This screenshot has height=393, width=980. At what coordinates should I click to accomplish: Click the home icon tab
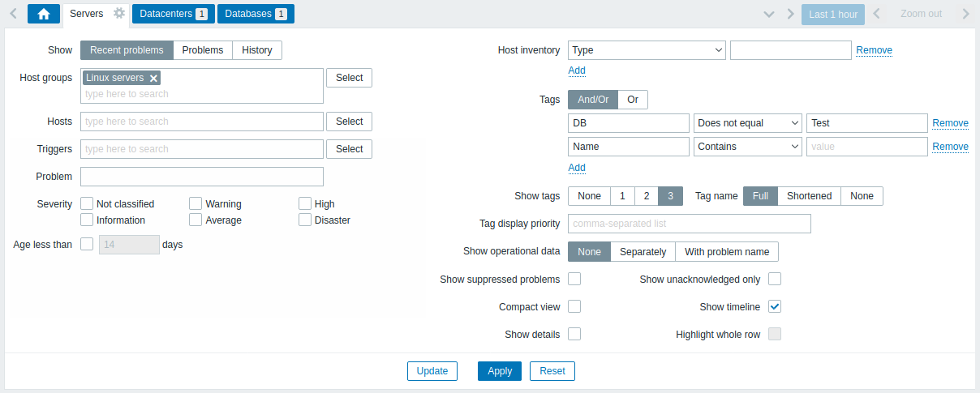click(x=44, y=14)
